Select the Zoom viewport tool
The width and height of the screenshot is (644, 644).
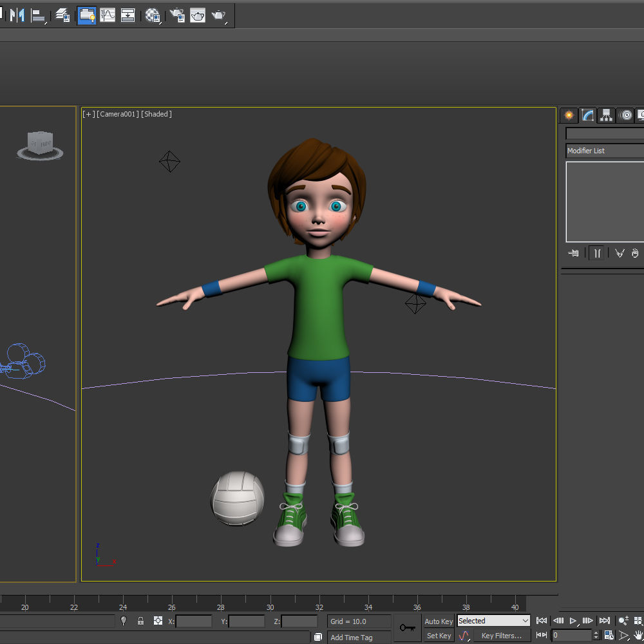pyautogui.click(x=623, y=621)
